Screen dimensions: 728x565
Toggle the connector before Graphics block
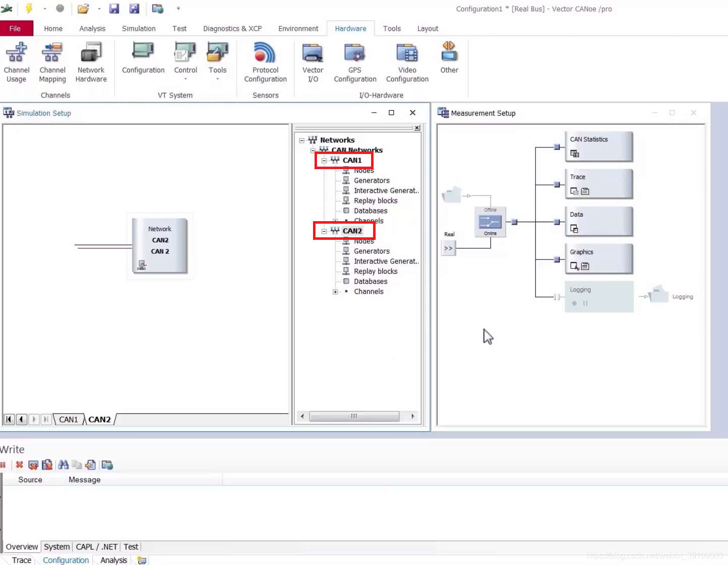(x=557, y=260)
